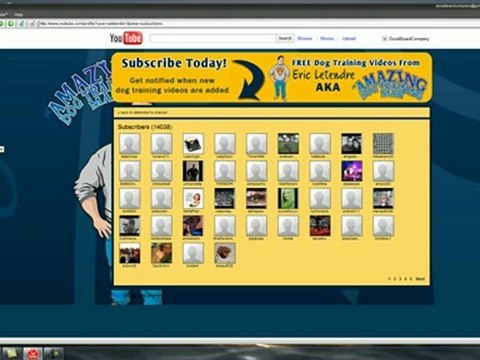Open subscriber with purple concert lights thumbnail
The width and height of the screenshot is (480, 360).
351,171
